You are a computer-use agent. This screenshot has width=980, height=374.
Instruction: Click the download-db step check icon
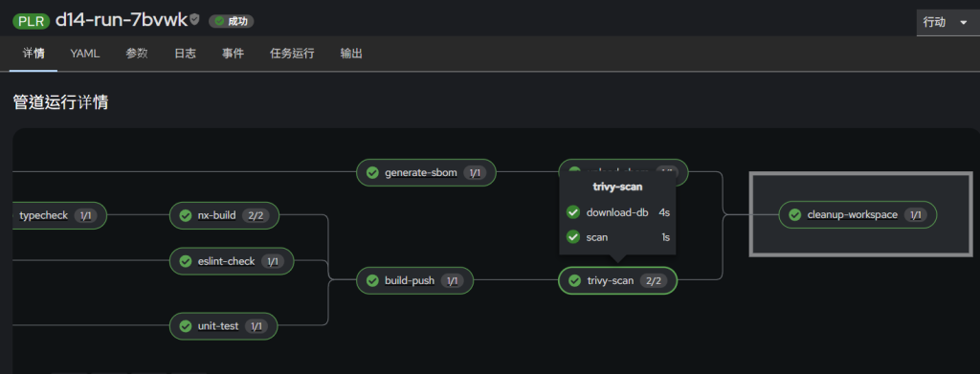(x=573, y=212)
